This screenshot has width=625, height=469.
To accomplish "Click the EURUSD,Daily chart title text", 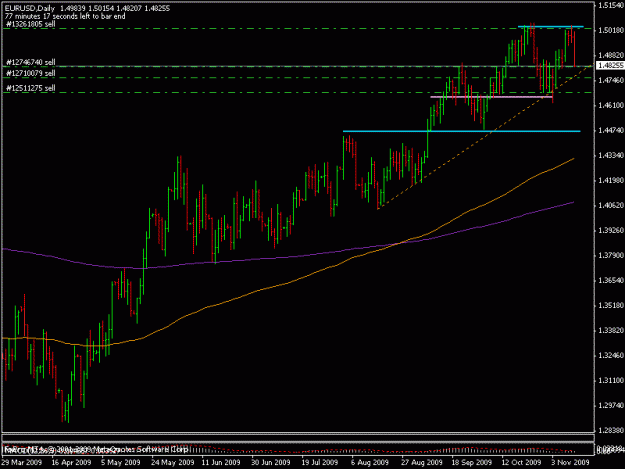I will 30,8.
